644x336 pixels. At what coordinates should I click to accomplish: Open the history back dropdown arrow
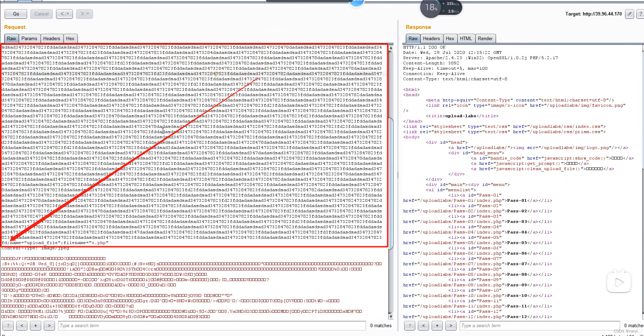pyautogui.click(x=68, y=14)
